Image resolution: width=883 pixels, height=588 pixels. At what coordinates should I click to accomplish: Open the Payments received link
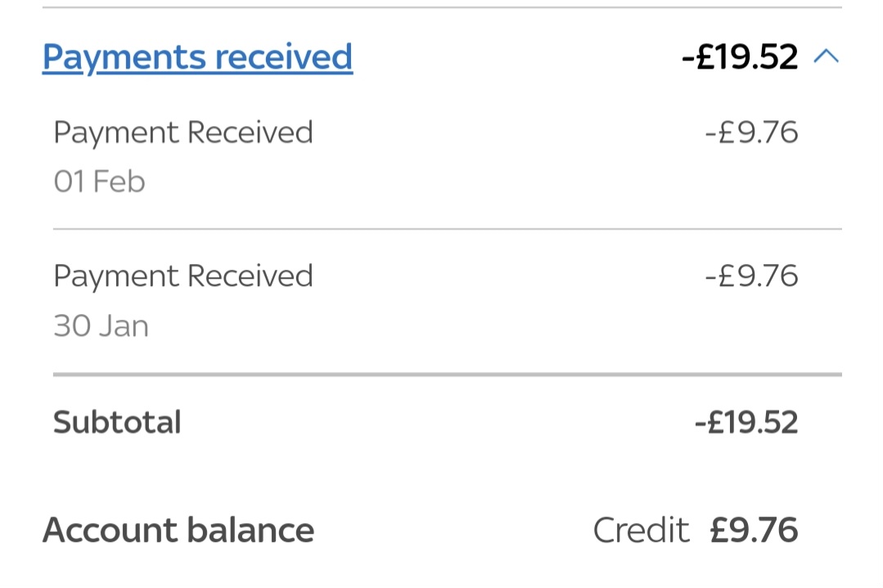click(x=197, y=57)
